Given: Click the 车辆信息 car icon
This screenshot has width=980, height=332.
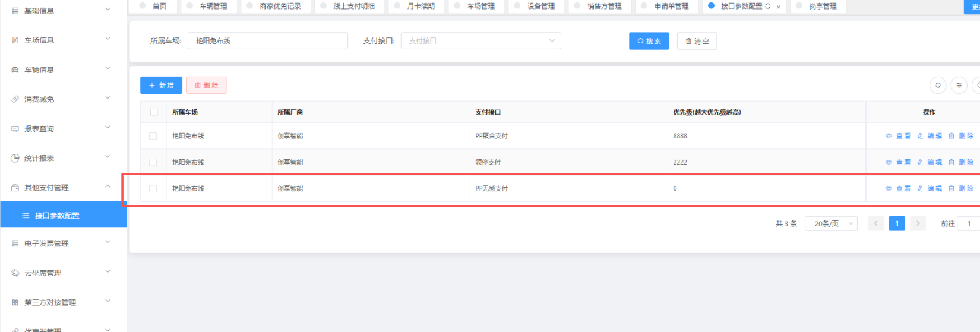Looking at the screenshot, I should (15, 69).
